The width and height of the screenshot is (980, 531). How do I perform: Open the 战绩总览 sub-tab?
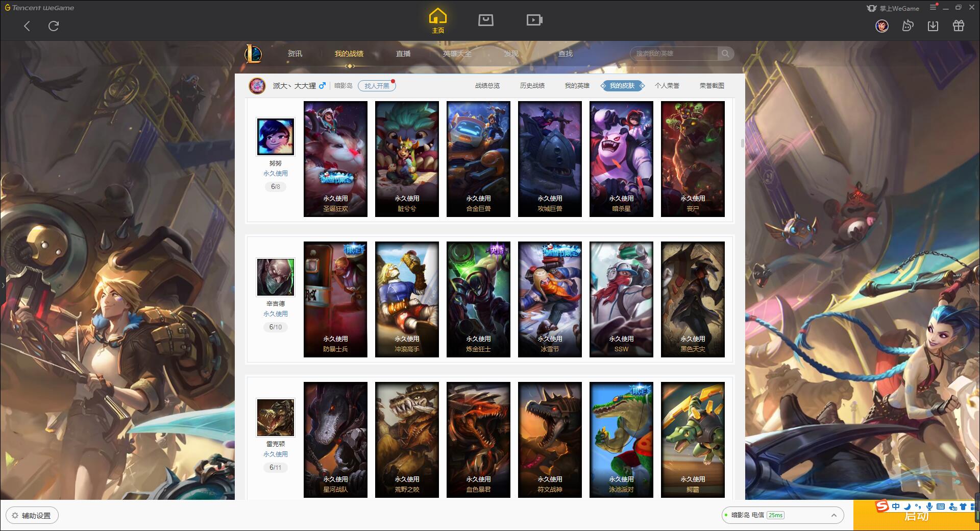point(487,86)
